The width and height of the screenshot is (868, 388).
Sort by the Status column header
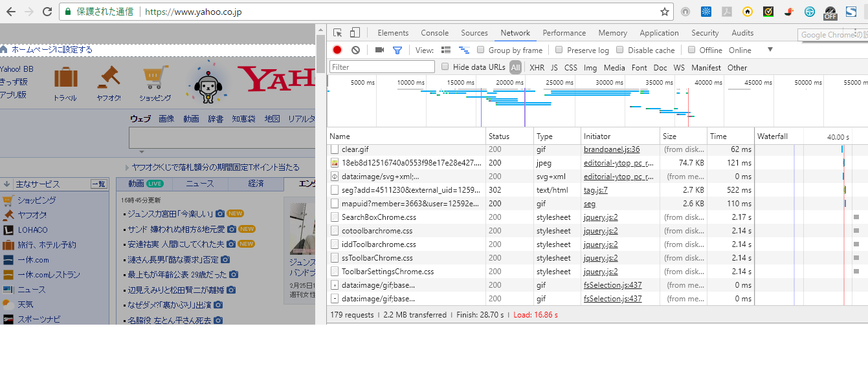tap(510, 136)
